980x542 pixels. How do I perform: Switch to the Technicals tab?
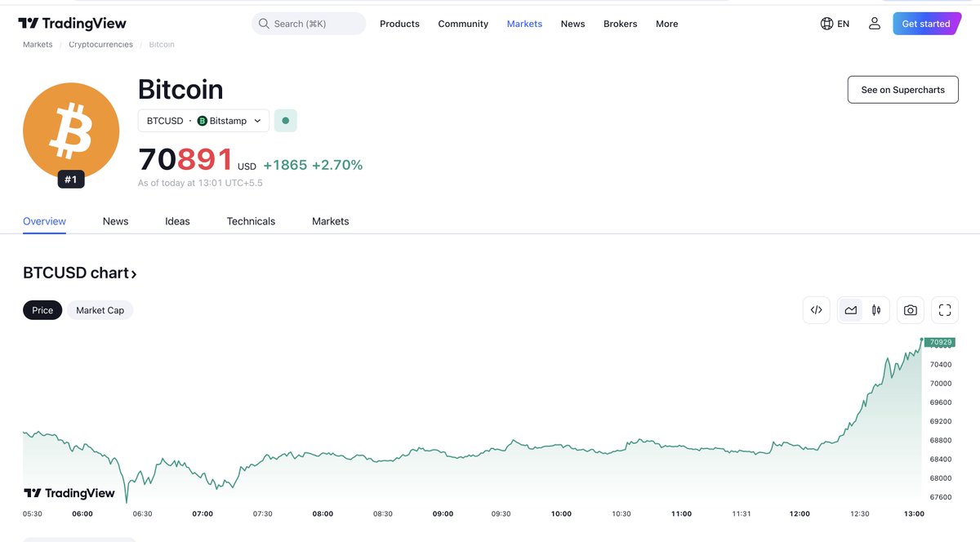[251, 221]
